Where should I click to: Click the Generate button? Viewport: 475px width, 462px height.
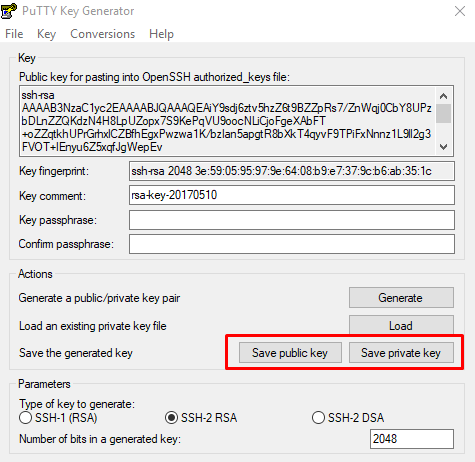[401, 298]
